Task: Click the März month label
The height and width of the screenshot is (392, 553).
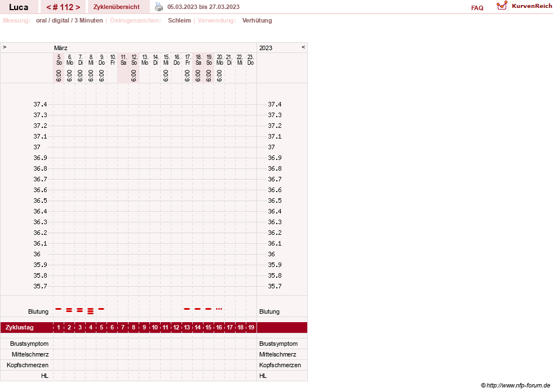Action: (61, 48)
